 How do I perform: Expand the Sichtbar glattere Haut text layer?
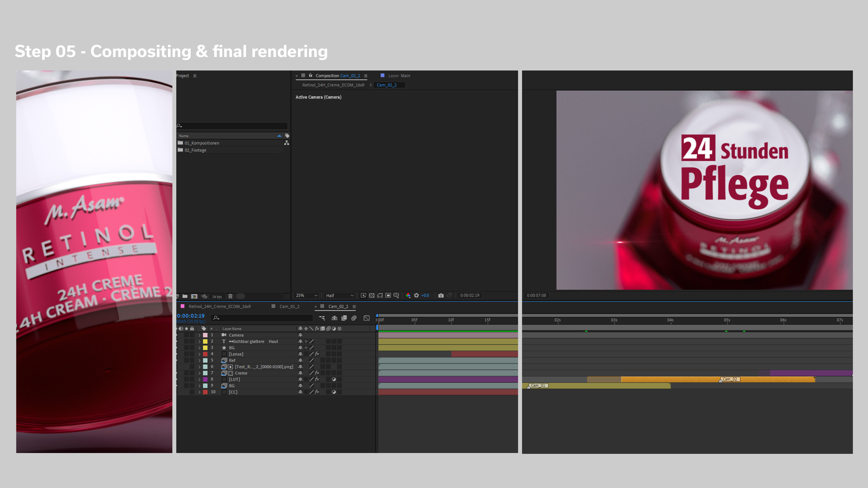199,342
